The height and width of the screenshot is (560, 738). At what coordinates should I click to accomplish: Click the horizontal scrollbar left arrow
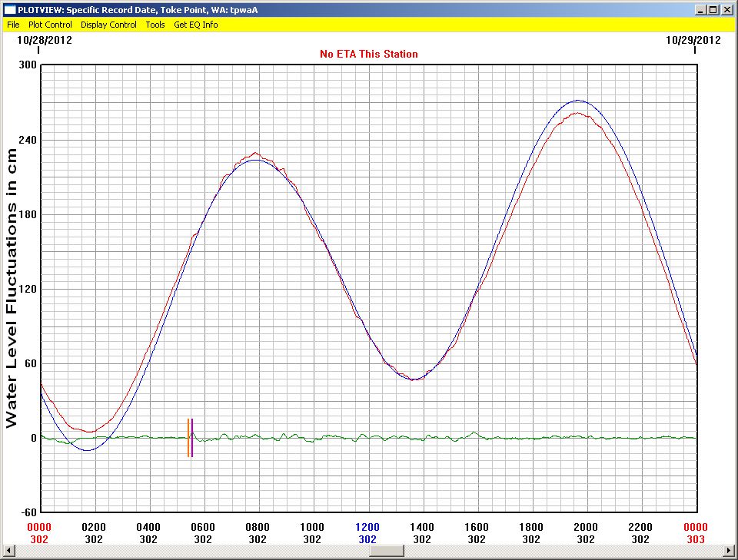click(x=9, y=551)
